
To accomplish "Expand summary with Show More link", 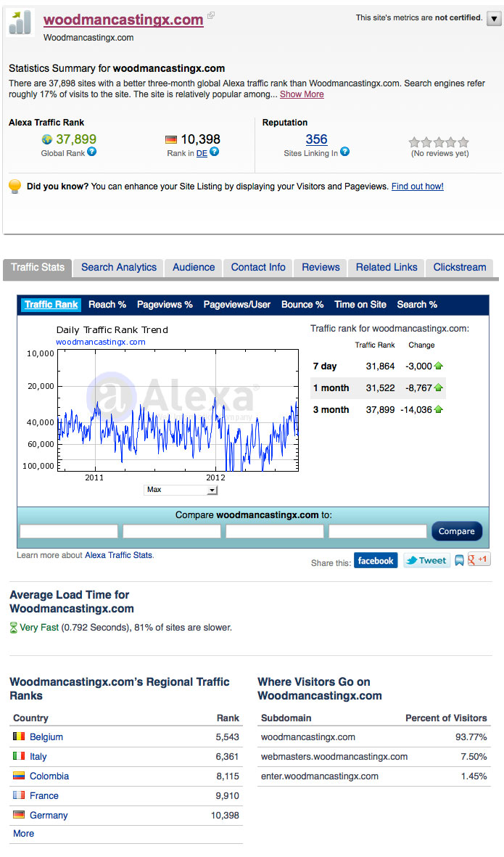I will [302, 94].
